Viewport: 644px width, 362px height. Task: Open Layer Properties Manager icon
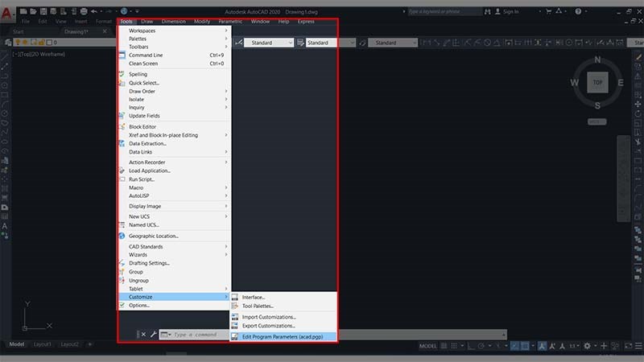(8, 43)
